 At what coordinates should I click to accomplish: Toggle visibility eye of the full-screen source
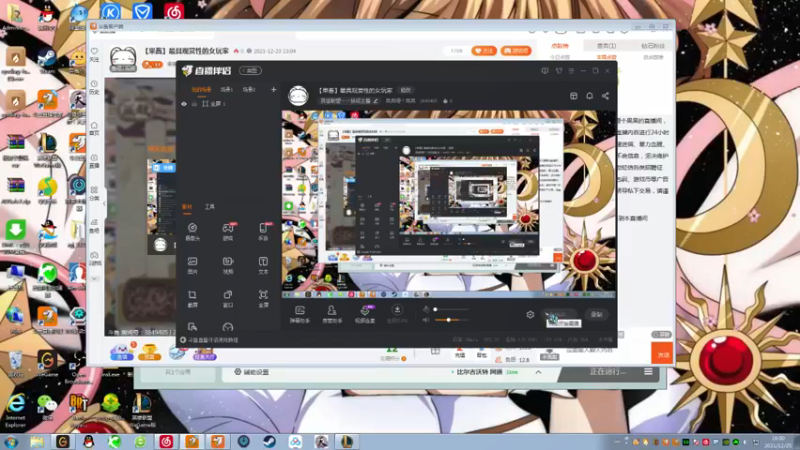184,104
